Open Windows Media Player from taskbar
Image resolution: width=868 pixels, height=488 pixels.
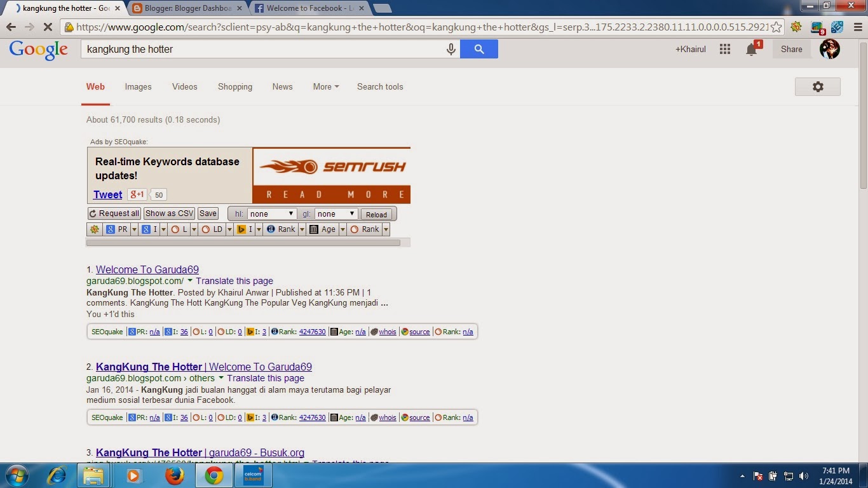(x=133, y=475)
